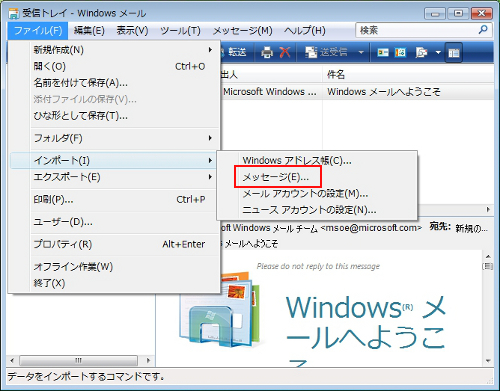Open the ヘルプ(H) menu
Screen dimensions: 500x391
coord(305,31)
